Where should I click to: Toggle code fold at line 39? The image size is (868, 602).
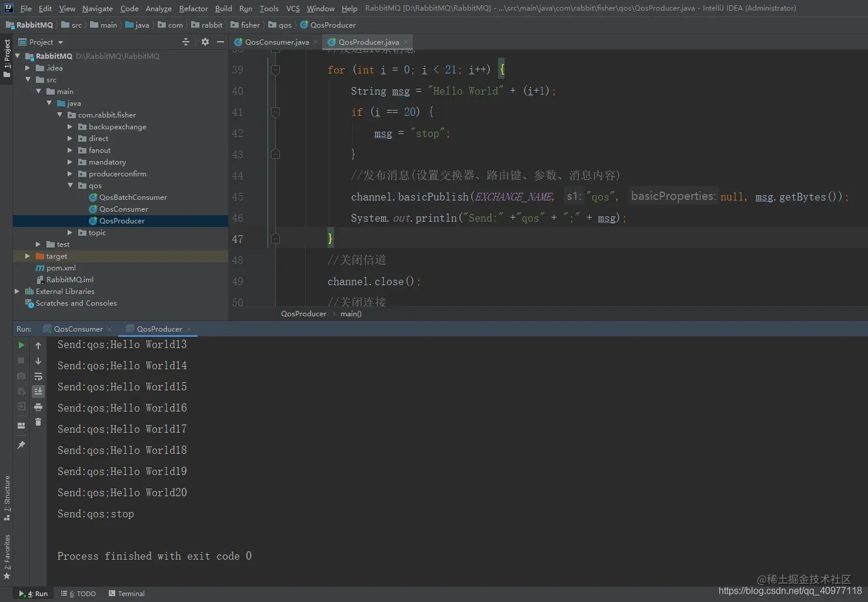pyautogui.click(x=275, y=70)
